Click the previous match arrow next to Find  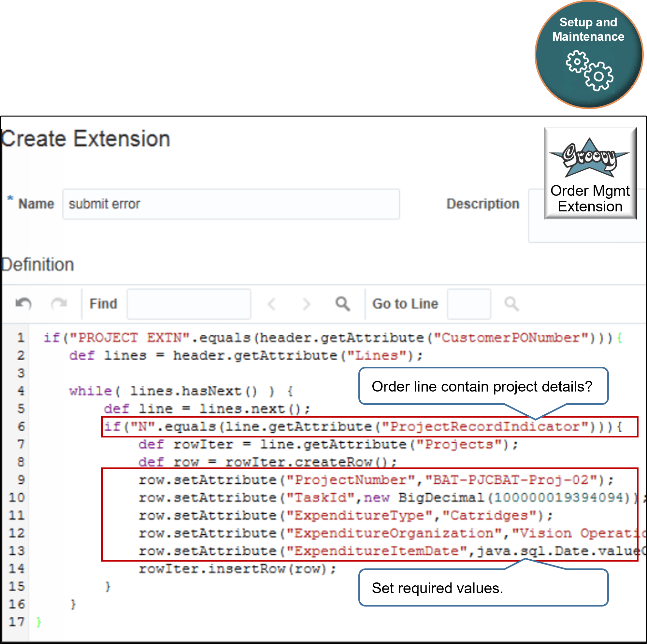coord(272,304)
